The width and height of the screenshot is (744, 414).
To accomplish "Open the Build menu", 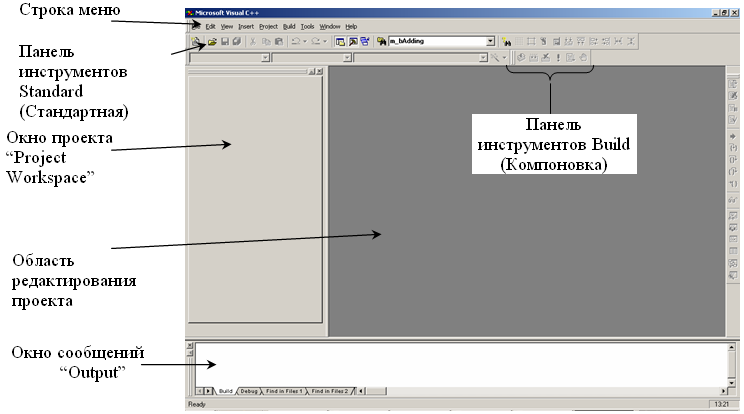I will click(290, 25).
